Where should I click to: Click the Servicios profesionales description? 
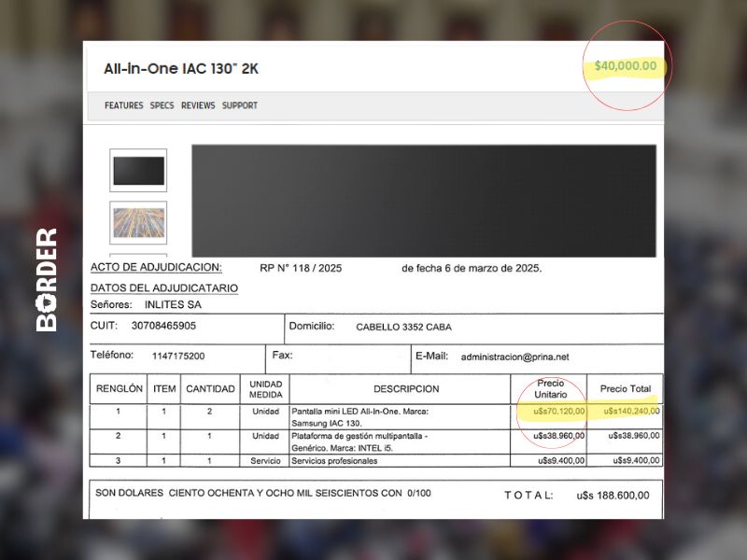pos(334,461)
